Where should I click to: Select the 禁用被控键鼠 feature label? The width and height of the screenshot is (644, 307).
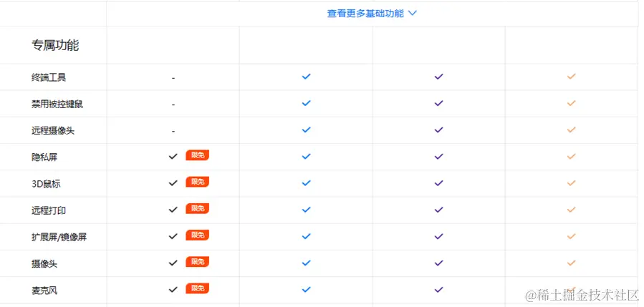(x=57, y=104)
